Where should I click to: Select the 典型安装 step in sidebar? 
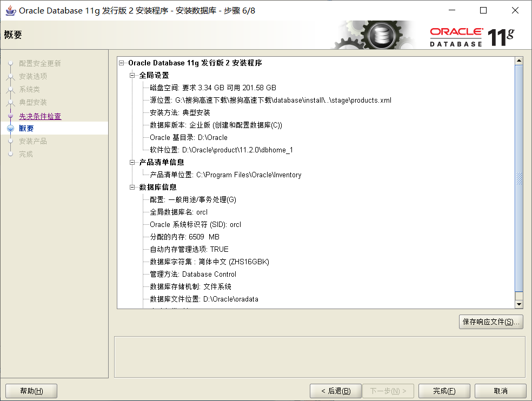click(x=33, y=102)
